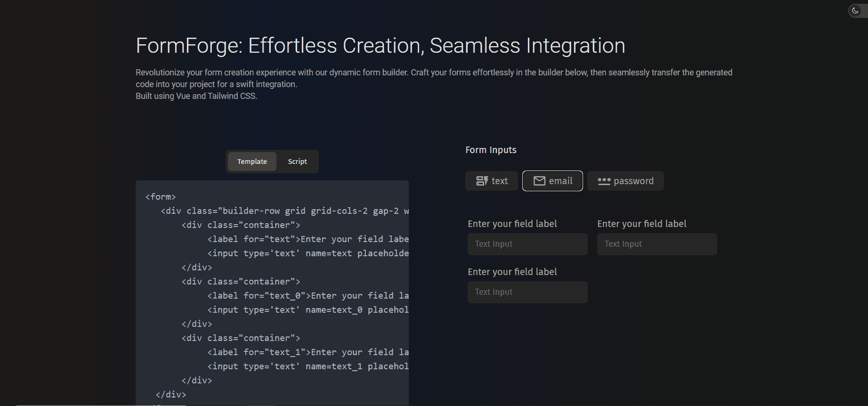Image resolution: width=868 pixels, height=406 pixels.
Task: Click the second-row "Enter your field label" label
Action: 512,272
